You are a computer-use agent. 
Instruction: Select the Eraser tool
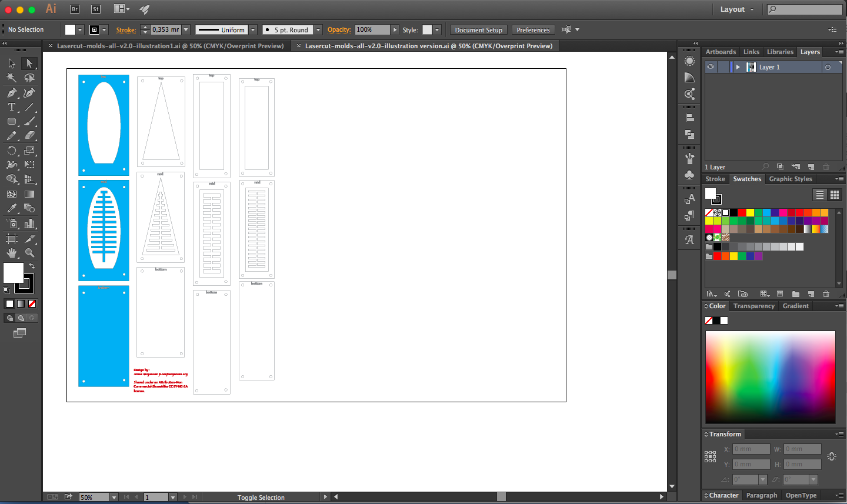(29, 136)
